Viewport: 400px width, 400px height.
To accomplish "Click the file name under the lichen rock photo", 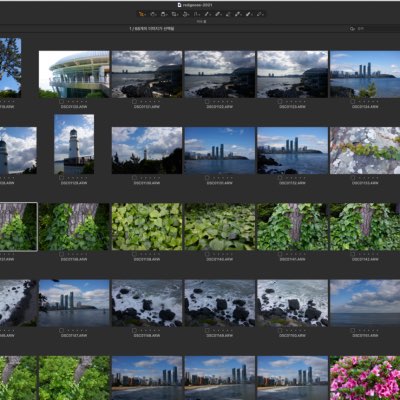I will click(365, 183).
